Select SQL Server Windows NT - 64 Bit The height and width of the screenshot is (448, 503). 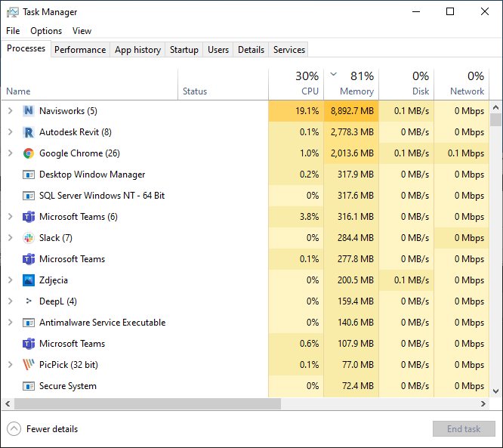tap(102, 196)
